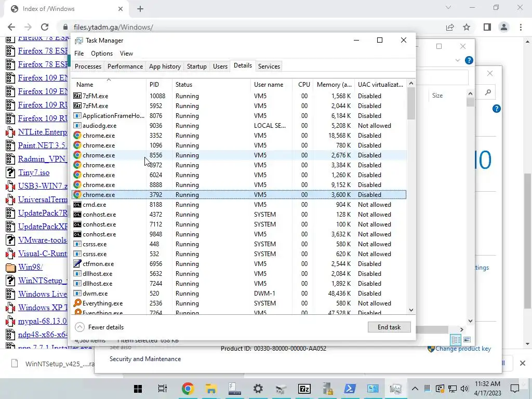The width and height of the screenshot is (532, 399).
Task: Show hidden tray icons chevron
Action: pyautogui.click(x=415, y=389)
